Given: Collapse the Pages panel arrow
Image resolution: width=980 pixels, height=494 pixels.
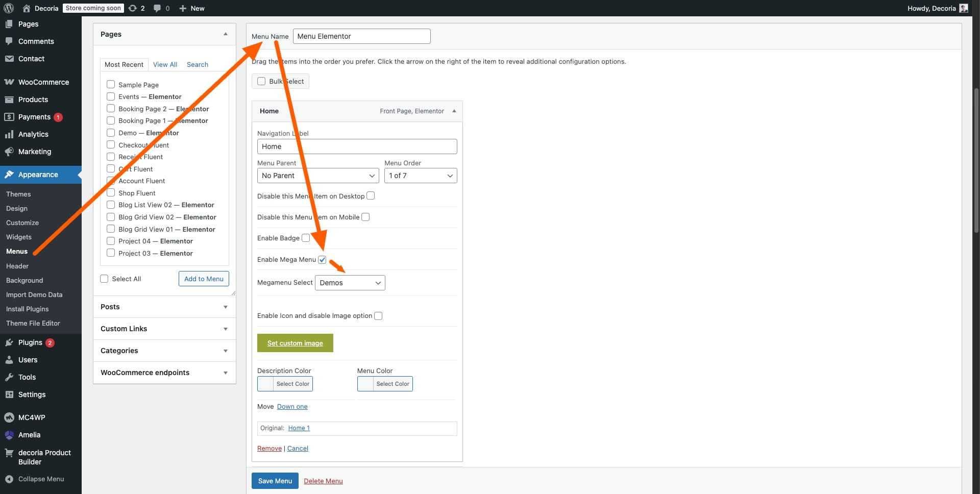Looking at the screenshot, I should [x=226, y=34].
